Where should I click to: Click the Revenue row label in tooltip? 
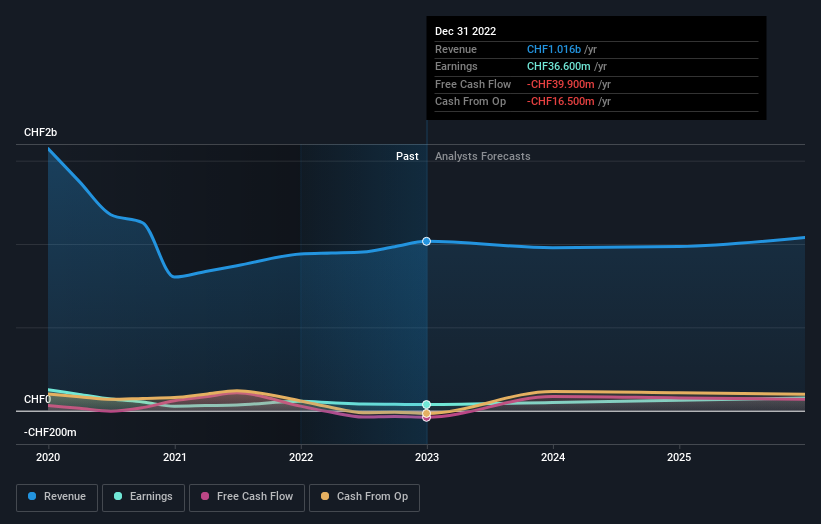[456, 49]
